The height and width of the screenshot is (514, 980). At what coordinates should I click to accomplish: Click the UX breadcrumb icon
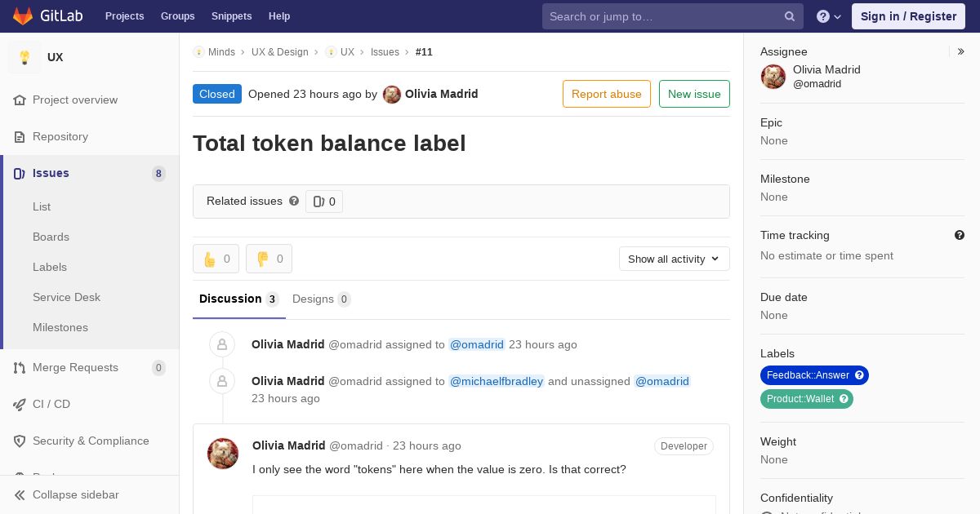(331, 52)
